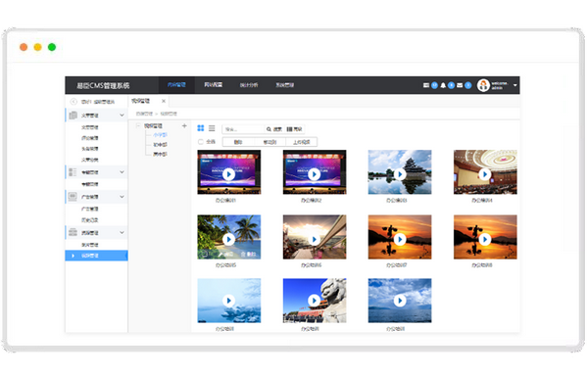Open the third top navigation menu item
Screen dimensions: 588x377
(x=249, y=85)
